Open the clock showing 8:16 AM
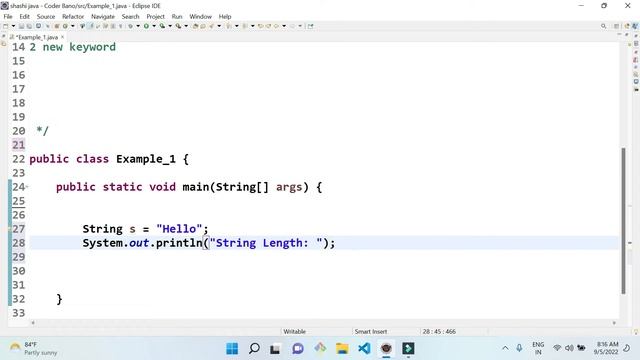This screenshot has width=640, height=360. (606, 348)
